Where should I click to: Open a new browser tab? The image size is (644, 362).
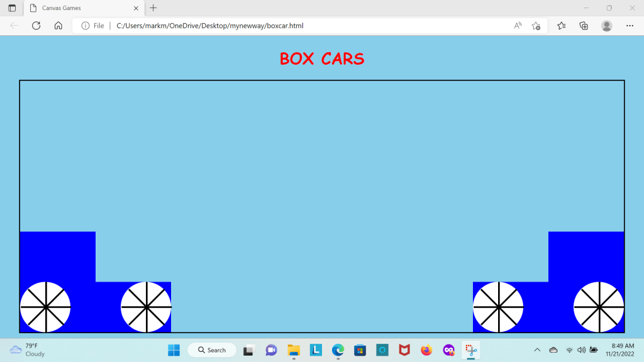(x=153, y=8)
